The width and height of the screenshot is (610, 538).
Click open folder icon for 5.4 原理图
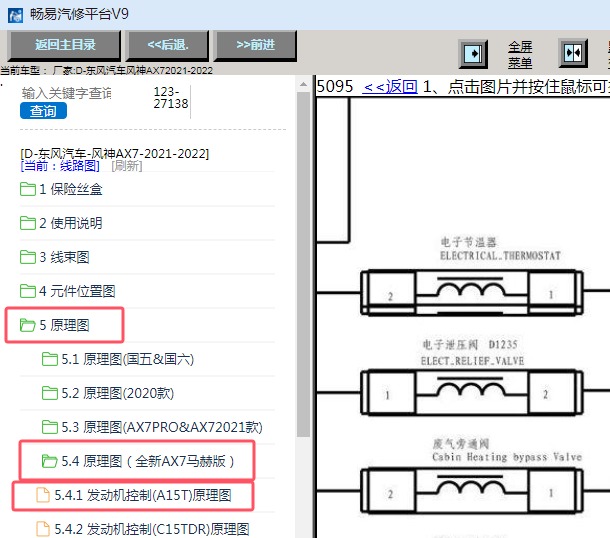(50, 461)
